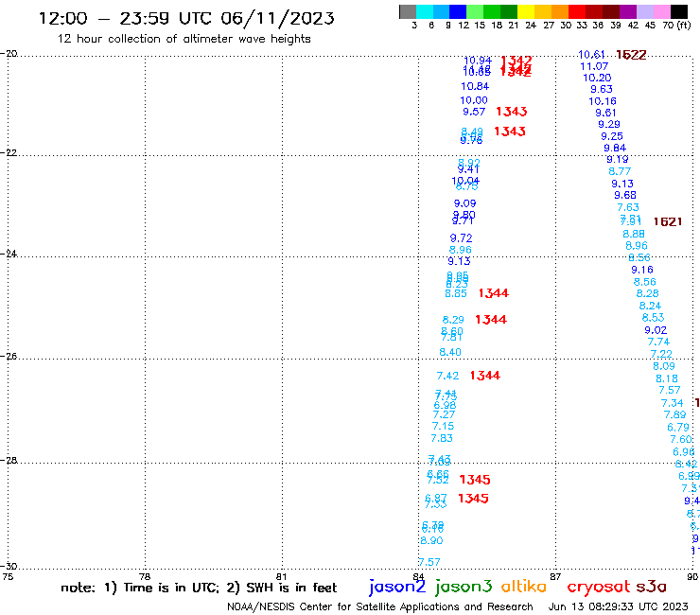Click the time stamp 1621
Screen dimensions: 700x615
point(668,222)
